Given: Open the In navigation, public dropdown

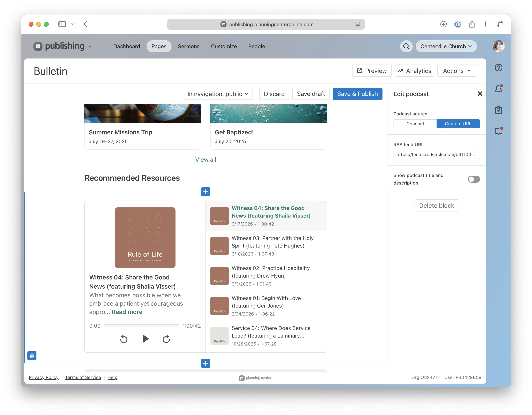Looking at the screenshot, I should point(218,94).
